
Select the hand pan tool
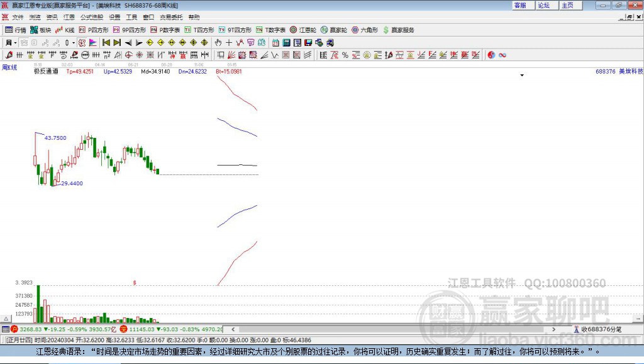[x=218, y=43]
